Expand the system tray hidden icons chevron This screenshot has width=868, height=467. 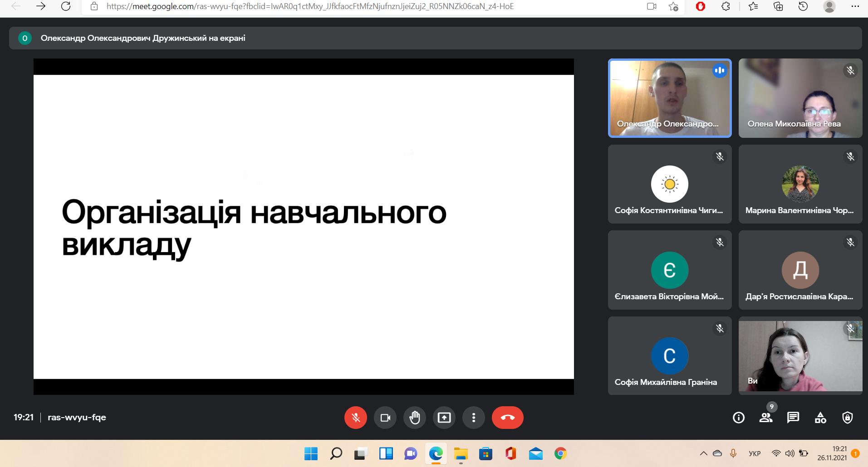703,453
